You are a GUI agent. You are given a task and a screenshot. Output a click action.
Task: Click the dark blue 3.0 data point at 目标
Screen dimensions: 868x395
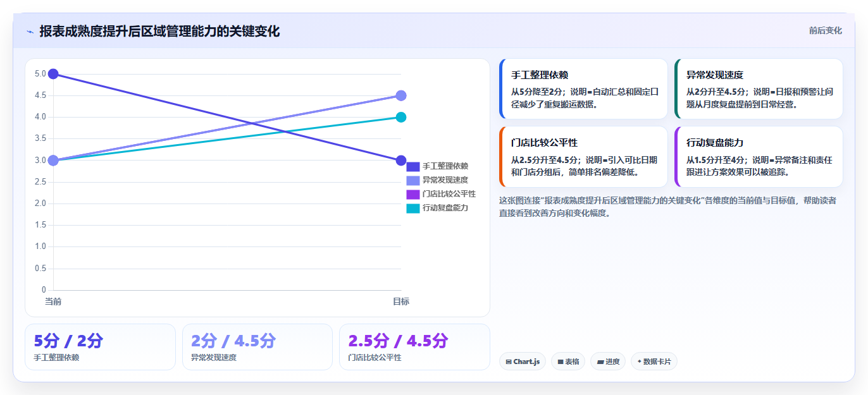pos(401,161)
